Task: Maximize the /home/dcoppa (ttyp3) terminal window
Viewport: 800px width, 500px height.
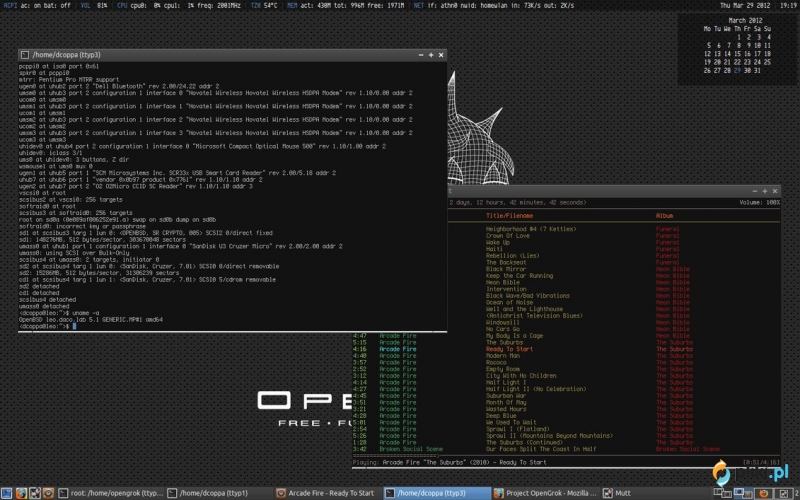Action: click(431, 55)
